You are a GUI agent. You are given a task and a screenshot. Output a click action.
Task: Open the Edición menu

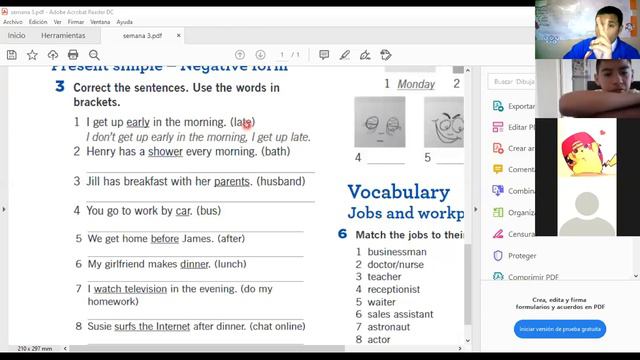point(38,22)
